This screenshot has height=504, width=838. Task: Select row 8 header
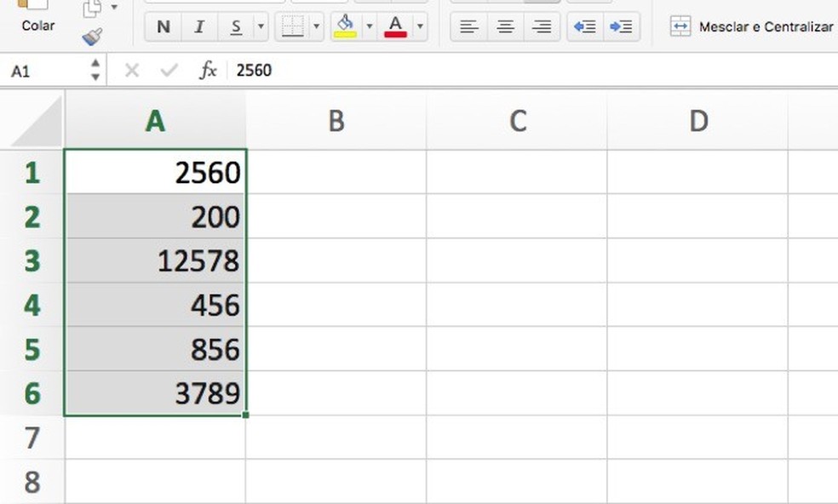tap(32, 481)
